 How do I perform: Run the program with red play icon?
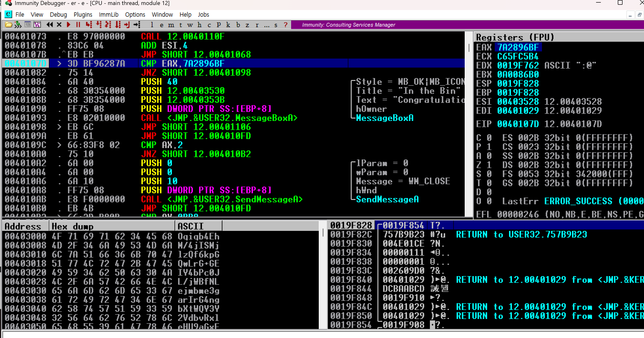pos(68,25)
